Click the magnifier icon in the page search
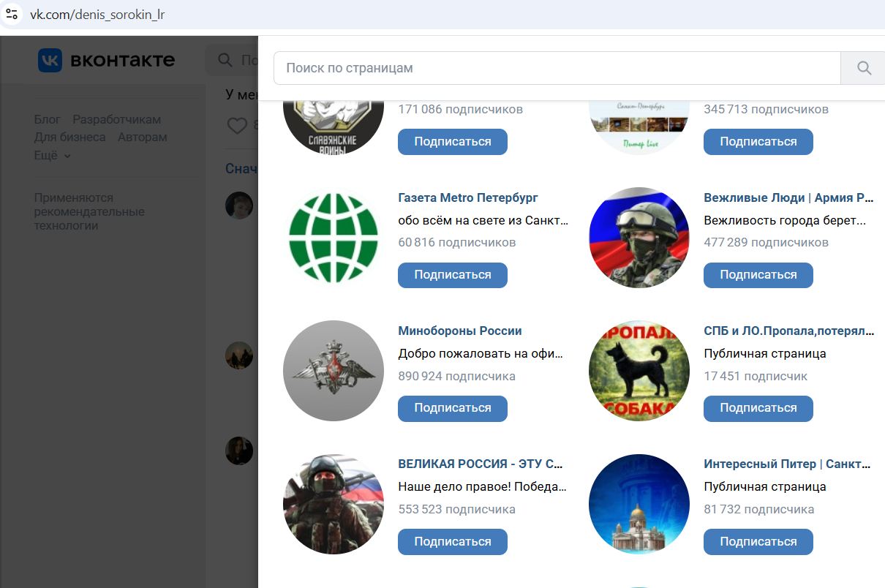 coord(863,67)
